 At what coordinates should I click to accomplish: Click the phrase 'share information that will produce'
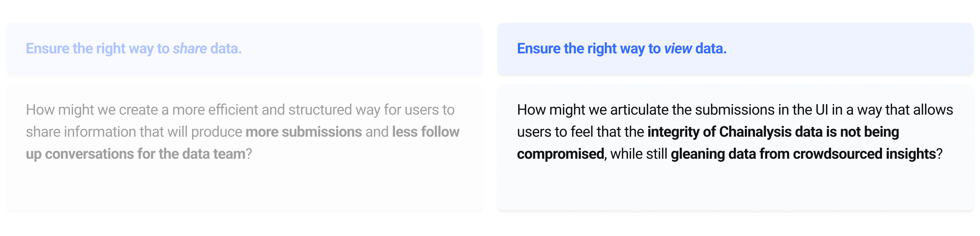point(134,132)
